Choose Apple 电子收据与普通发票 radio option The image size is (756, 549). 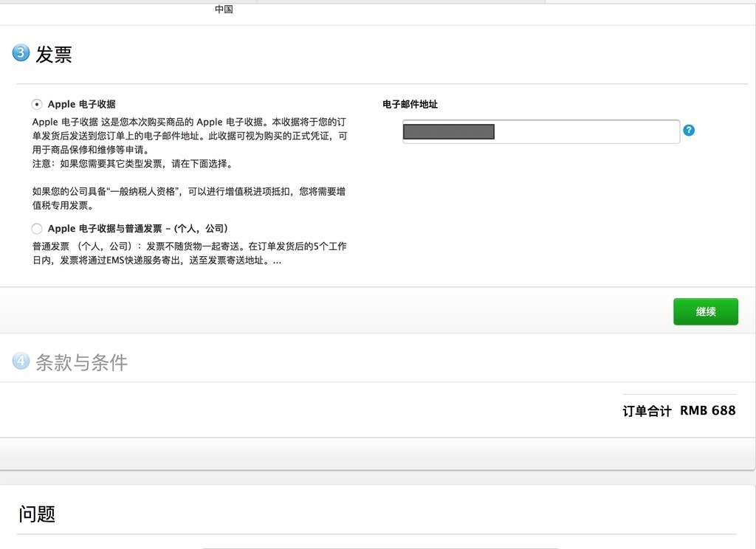coord(37,229)
